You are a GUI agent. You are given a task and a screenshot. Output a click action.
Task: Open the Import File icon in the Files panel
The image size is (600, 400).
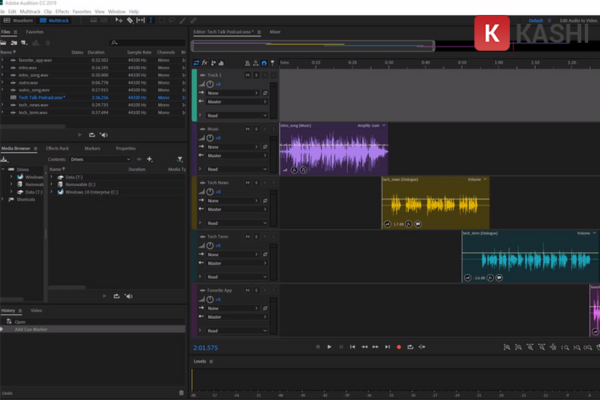[x=14, y=43]
